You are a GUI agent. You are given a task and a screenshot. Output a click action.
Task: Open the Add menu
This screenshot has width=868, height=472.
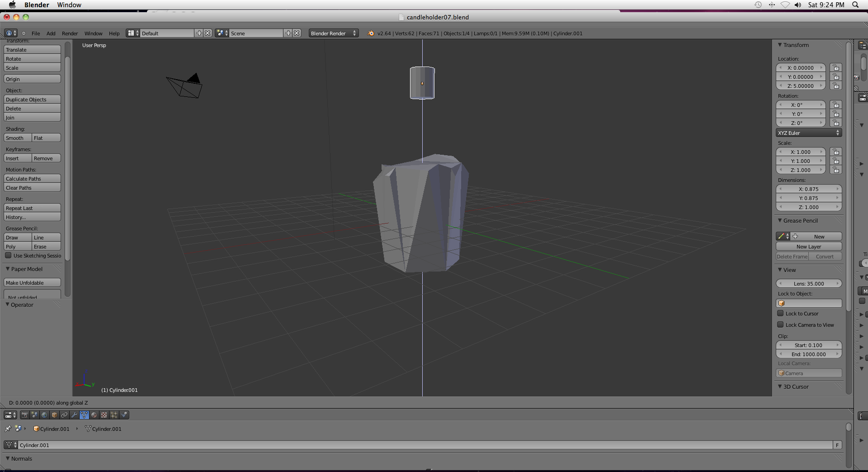51,33
